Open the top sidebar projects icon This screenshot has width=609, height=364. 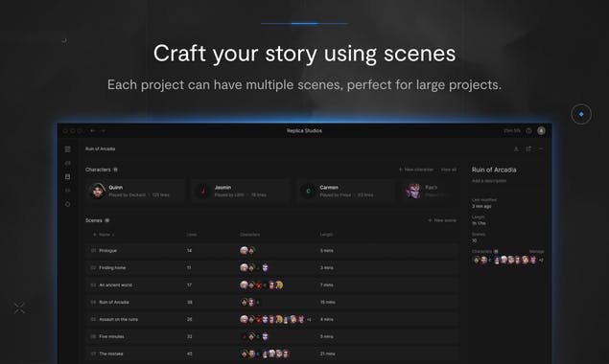point(67,149)
